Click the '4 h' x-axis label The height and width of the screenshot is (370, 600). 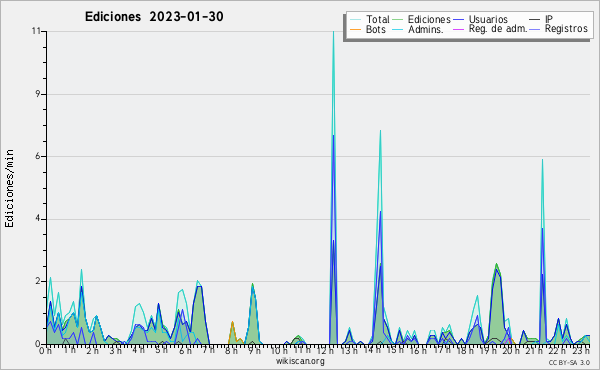139,350
